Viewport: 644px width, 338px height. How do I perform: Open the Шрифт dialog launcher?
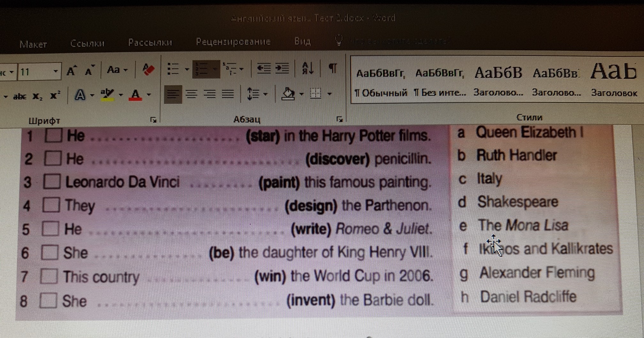(x=153, y=120)
